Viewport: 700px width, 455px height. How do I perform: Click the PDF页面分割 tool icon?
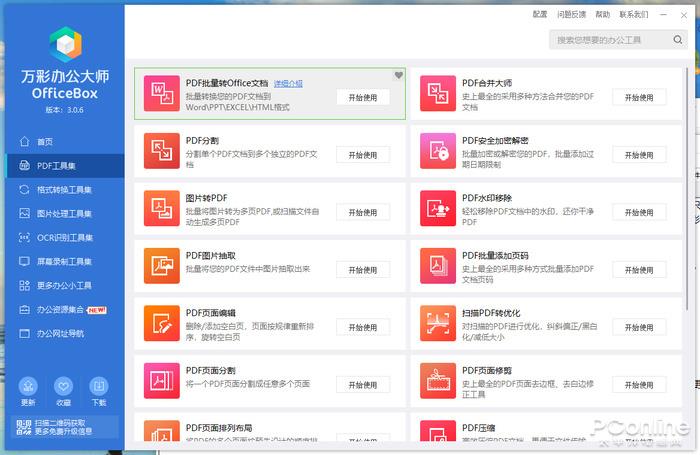(x=162, y=381)
